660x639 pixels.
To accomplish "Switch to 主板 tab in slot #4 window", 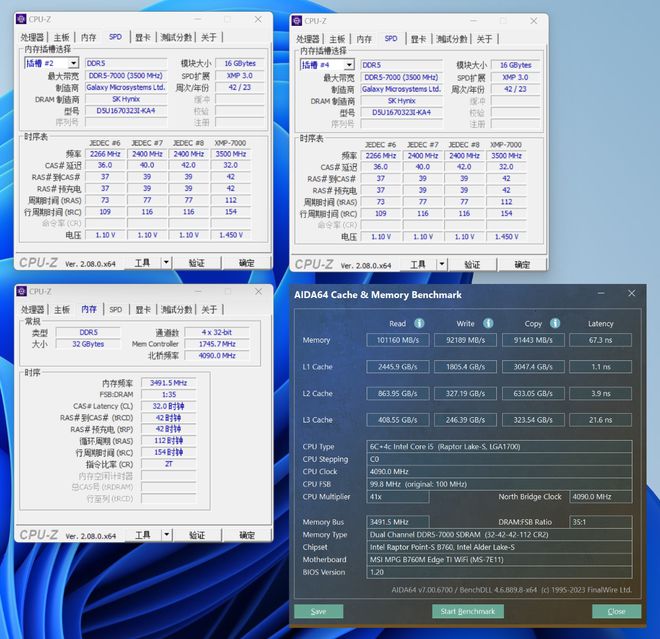I will pyautogui.click(x=338, y=39).
